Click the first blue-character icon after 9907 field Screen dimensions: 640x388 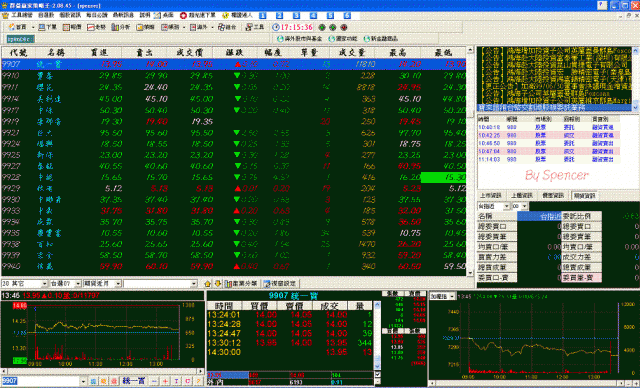pos(93,381)
